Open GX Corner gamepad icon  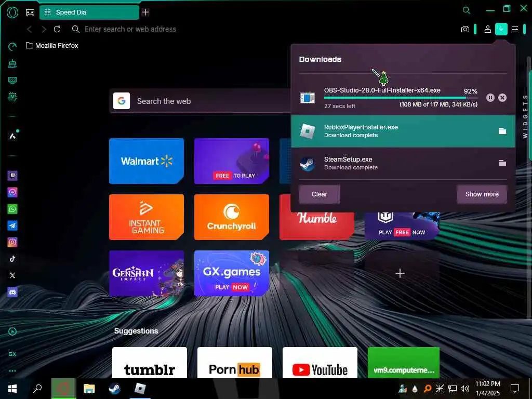(30, 12)
